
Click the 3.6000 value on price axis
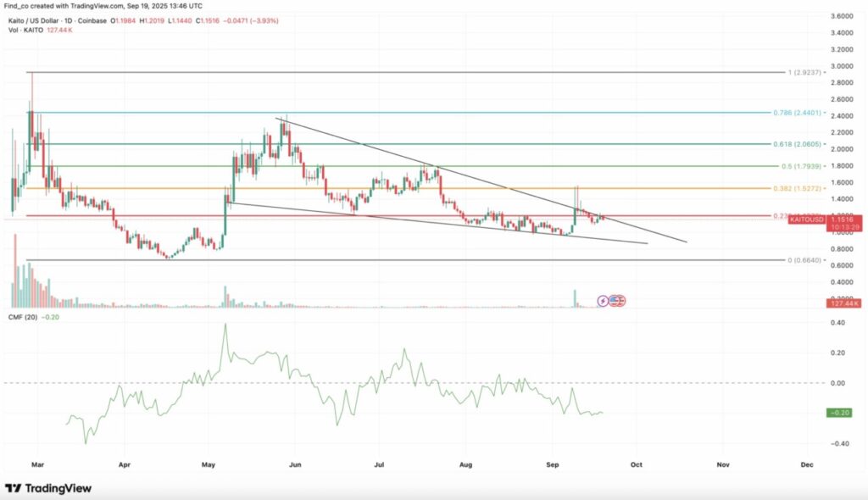pos(843,17)
